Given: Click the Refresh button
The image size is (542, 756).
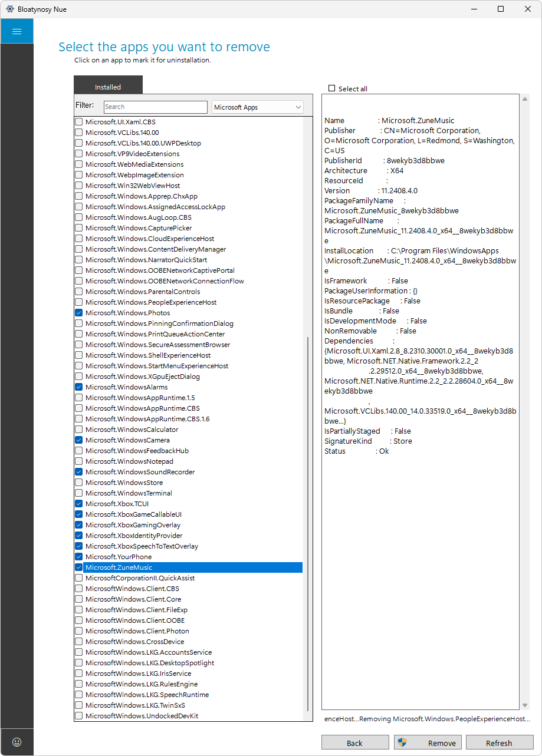Looking at the screenshot, I should 499,742.
